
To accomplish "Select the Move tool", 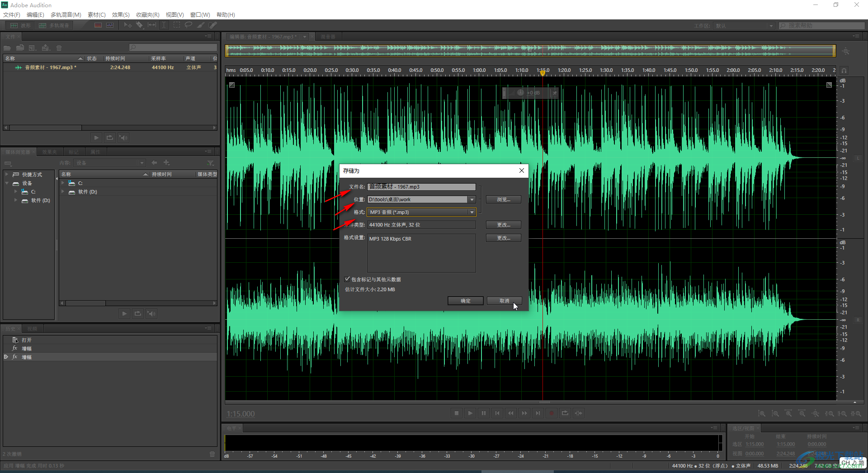I will 128,25.
